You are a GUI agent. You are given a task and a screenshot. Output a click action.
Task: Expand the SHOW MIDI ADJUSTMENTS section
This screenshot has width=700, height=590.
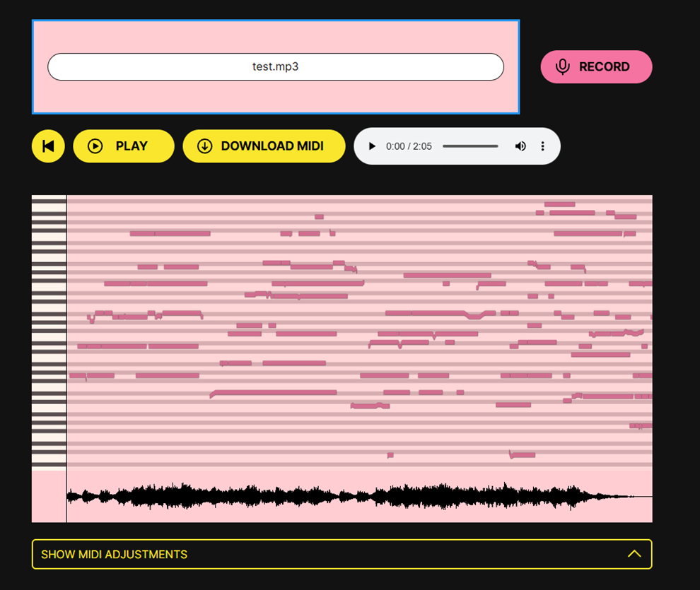pyautogui.click(x=115, y=555)
